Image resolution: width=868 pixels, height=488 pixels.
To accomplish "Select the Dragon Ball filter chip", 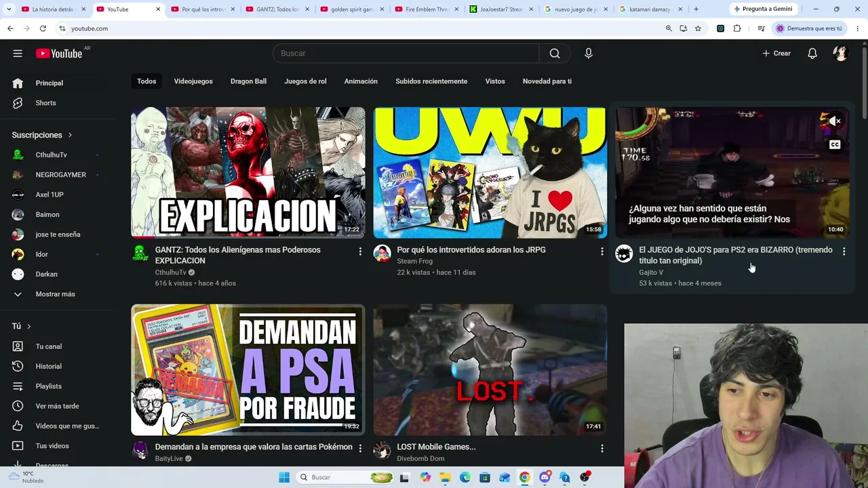I will (x=248, y=81).
